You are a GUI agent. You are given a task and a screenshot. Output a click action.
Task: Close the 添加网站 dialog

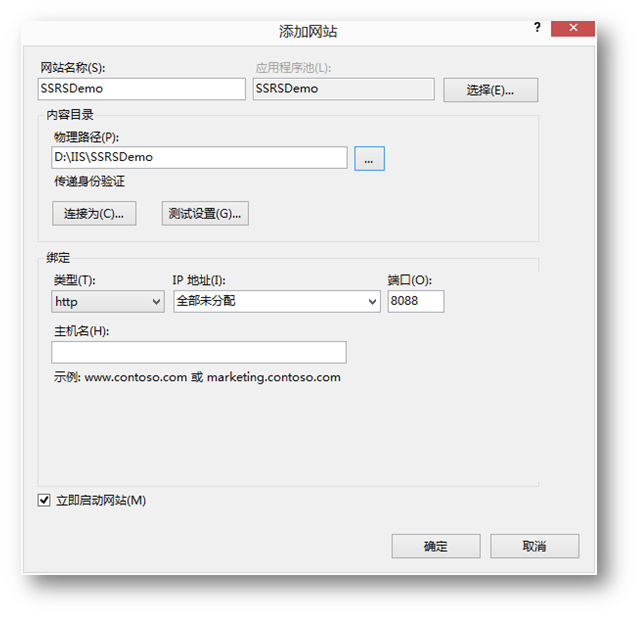[573, 28]
